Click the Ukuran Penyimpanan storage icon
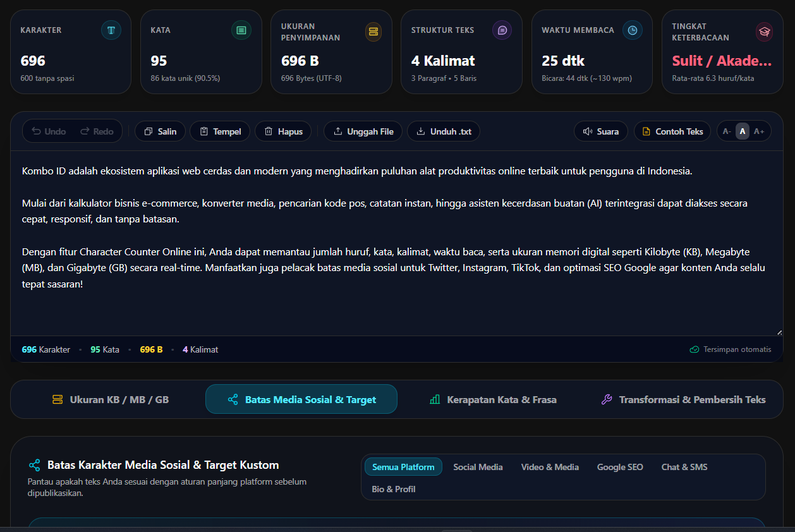 point(373,32)
